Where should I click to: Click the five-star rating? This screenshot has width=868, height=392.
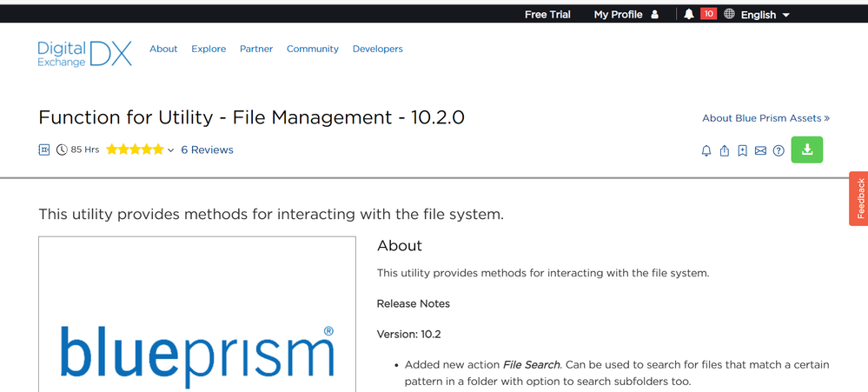[135, 149]
